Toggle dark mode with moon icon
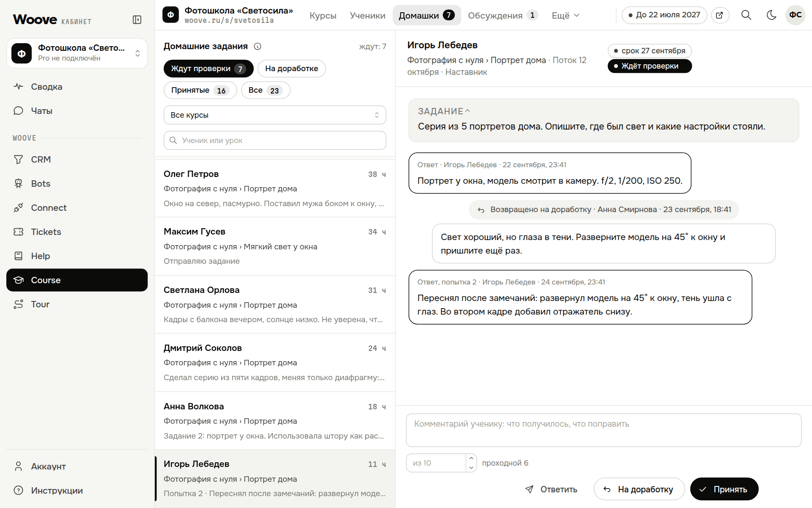The image size is (812, 508). [771, 15]
